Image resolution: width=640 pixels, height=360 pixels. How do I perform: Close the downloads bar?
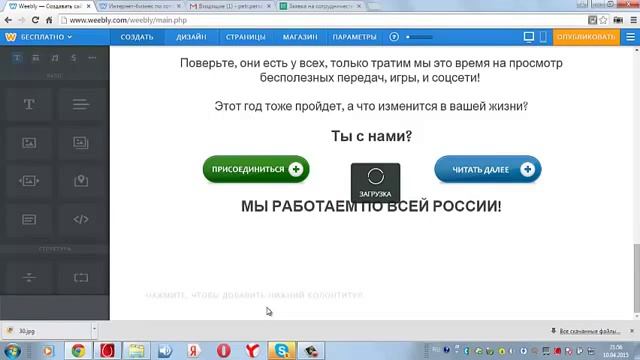pos(632,331)
